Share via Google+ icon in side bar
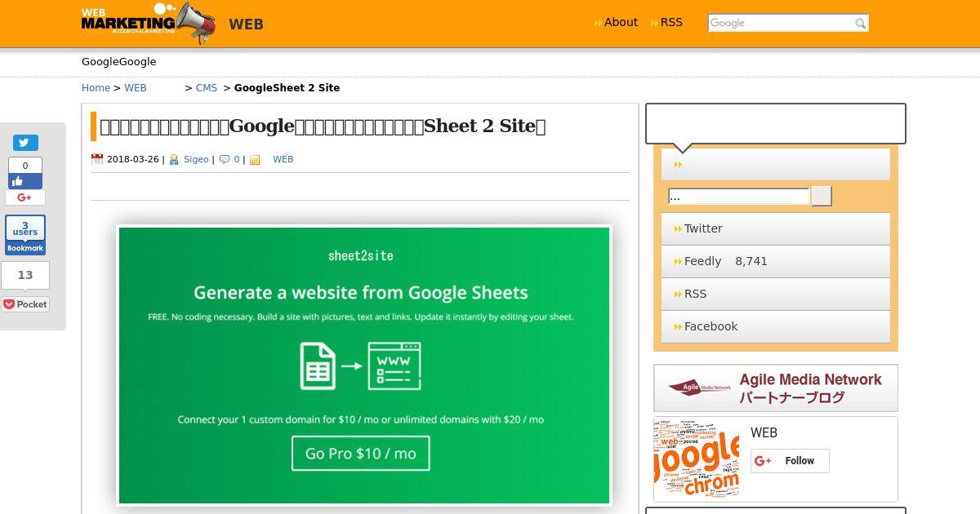 pos(25,197)
